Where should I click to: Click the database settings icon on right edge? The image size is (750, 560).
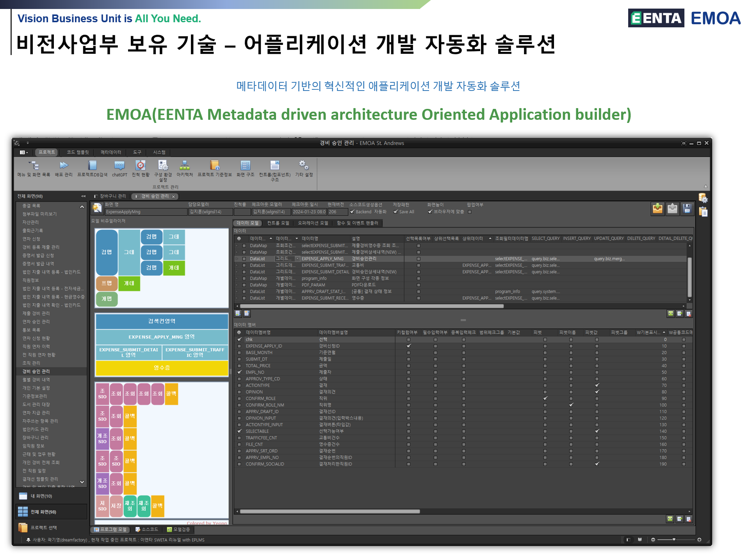[703, 198]
